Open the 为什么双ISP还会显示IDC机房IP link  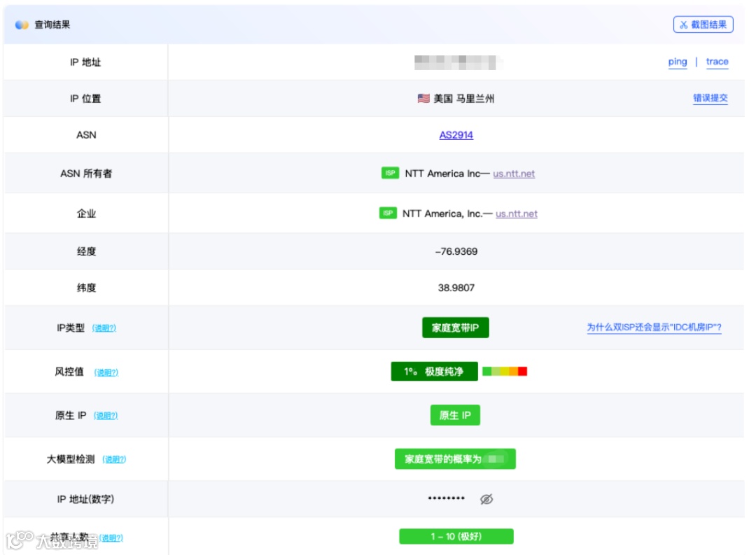click(654, 328)
